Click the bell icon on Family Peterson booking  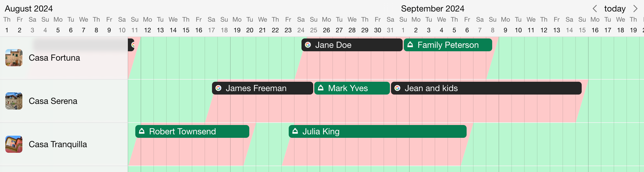[410, 45]
